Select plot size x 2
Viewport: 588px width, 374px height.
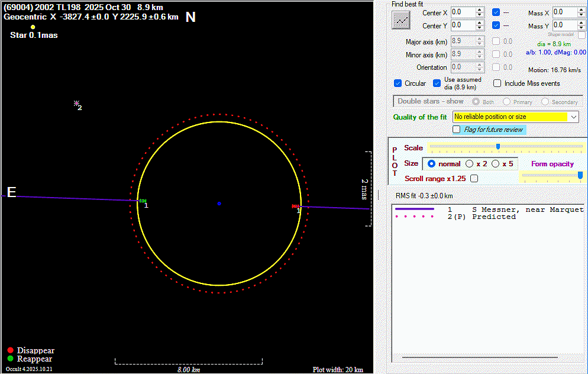(470, 164)
